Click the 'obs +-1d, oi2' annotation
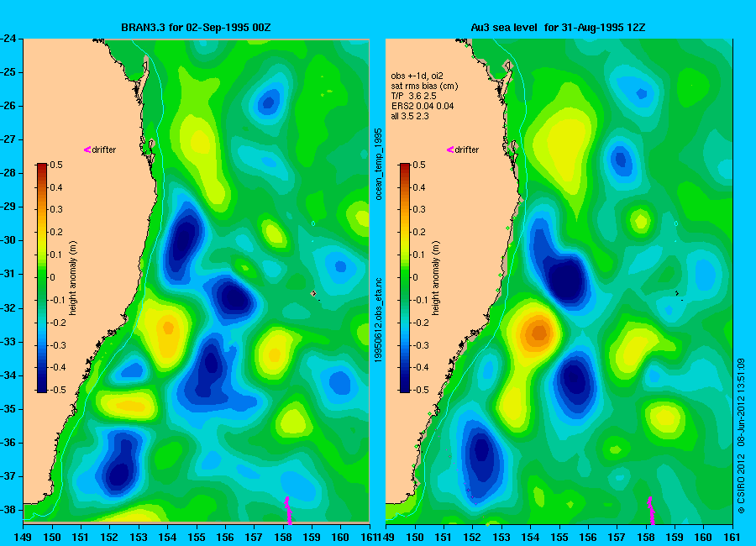756x546 pixels. pyautogui.click(x=417, y=76)
